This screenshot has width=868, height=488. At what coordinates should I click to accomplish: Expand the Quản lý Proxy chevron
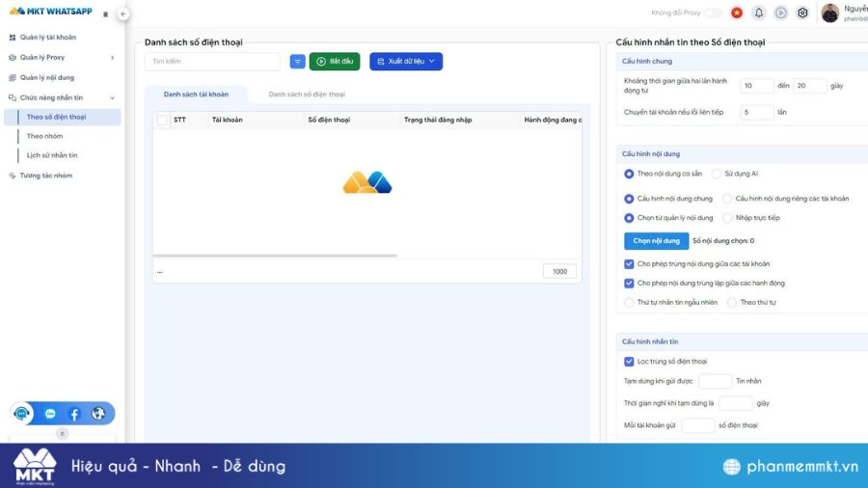pos(113,58)
